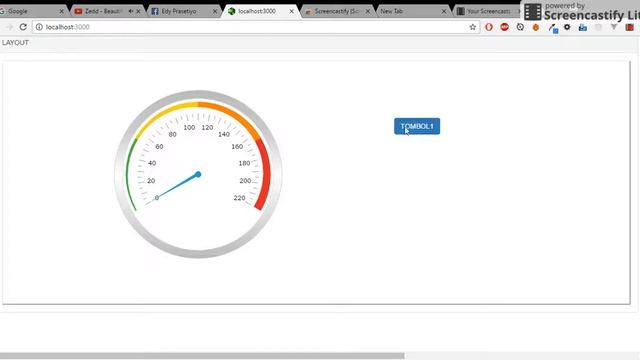Click the gauge label 160
The height and width of the screenshot is (360, 640).
point(237,147)
